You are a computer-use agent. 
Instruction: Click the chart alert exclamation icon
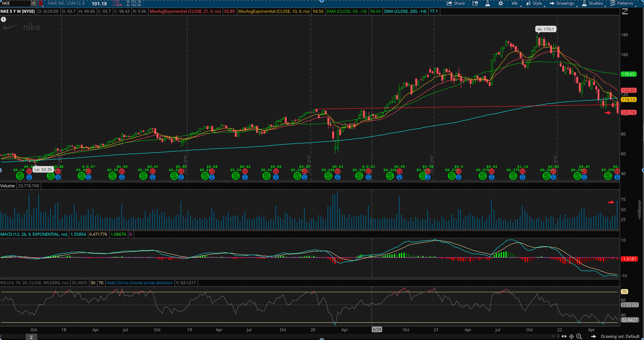click(x=3, y=19)
